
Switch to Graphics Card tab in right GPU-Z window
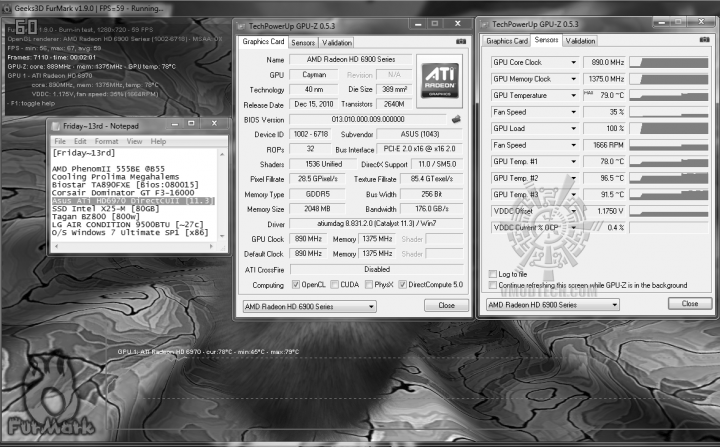(x=507, y=41)
